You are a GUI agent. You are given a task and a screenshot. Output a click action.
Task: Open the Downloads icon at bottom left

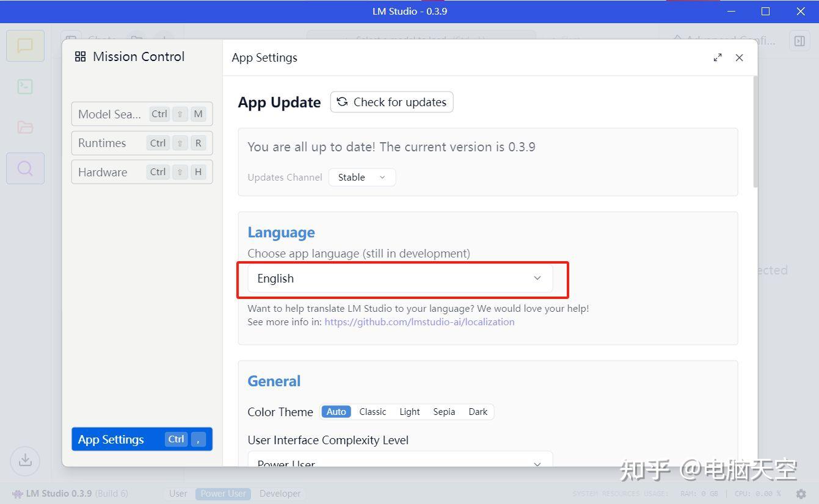click(25, 460)
